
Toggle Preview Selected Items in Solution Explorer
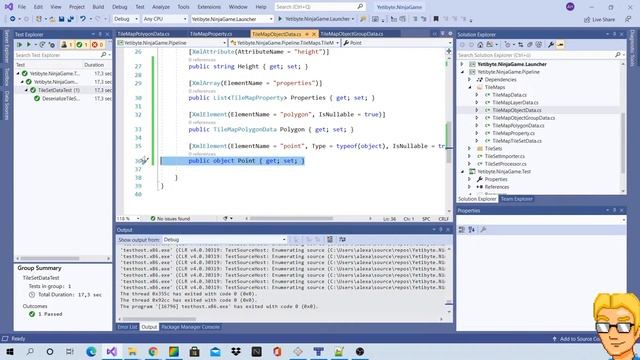[x=560, y=44]
